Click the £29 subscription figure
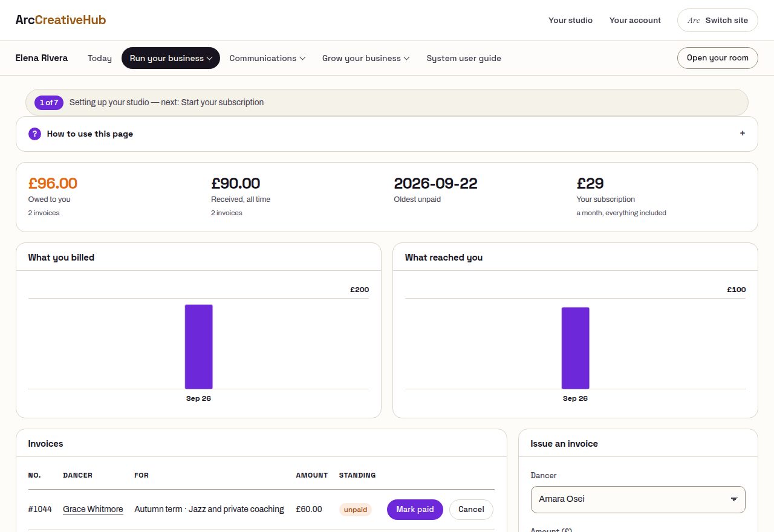774x532 pixels. coord(590,183)
